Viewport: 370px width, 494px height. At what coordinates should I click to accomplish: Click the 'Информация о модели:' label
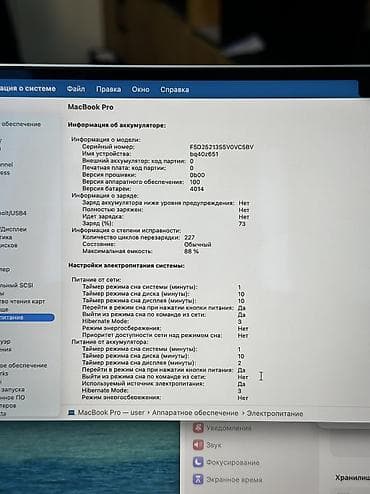106,140
